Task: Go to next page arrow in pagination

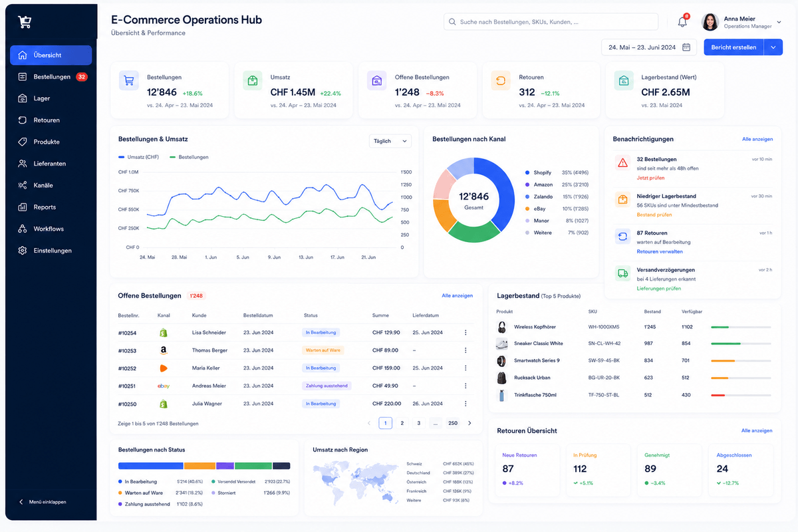Action: 469,423
